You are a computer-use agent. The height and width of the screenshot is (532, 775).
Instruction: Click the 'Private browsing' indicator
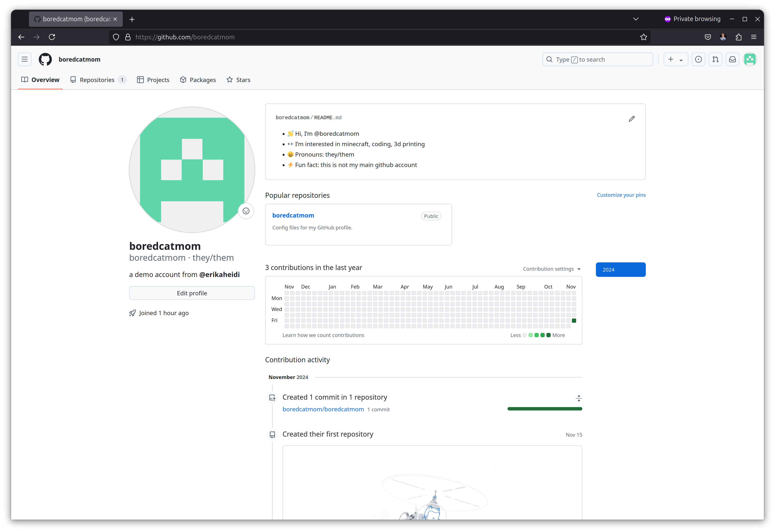click(x=692, y=19)
